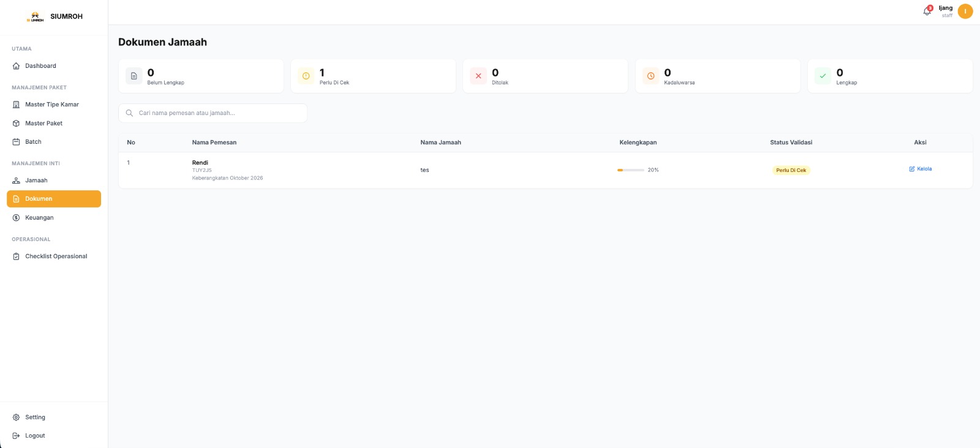Click the search magnifier icon
This screenshot has width=980, height=448.
129,113
